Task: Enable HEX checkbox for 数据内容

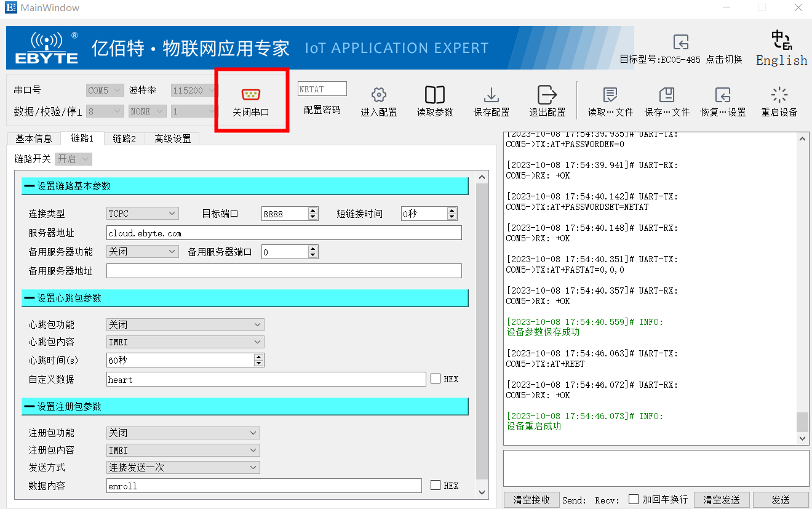Action: click(436, 486)
